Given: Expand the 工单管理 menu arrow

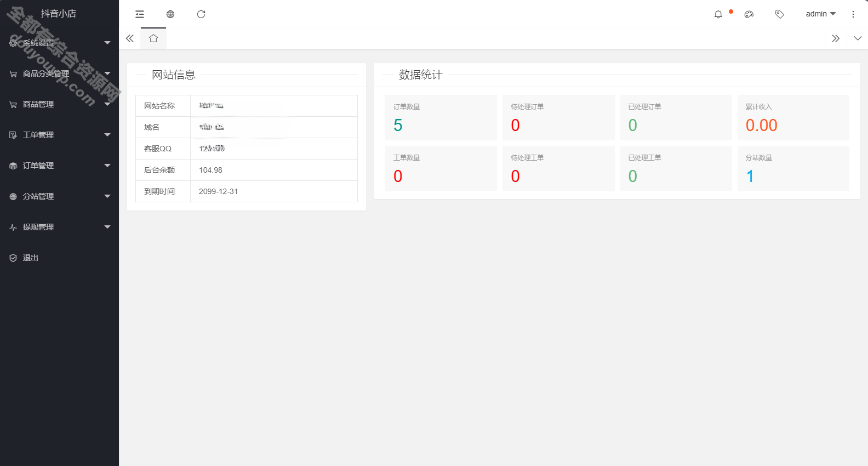Looking at the screenshot, I should (107, 135).
